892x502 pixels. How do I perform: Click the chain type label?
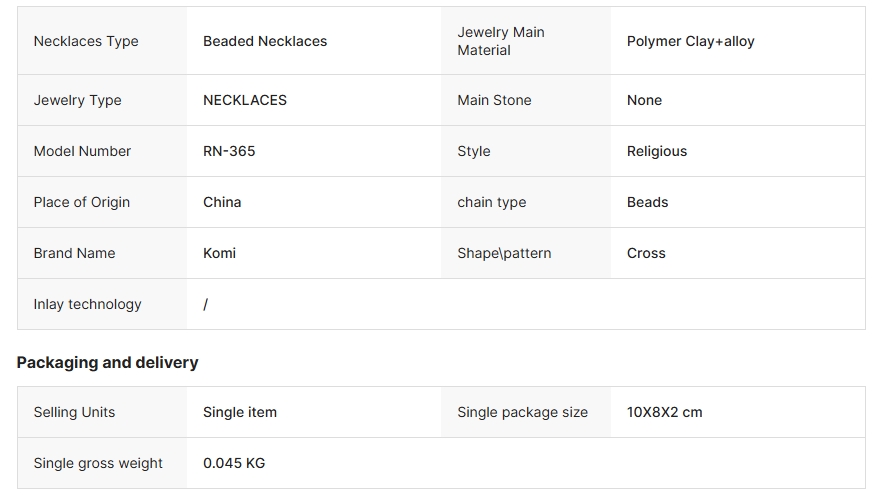point(491,202)
